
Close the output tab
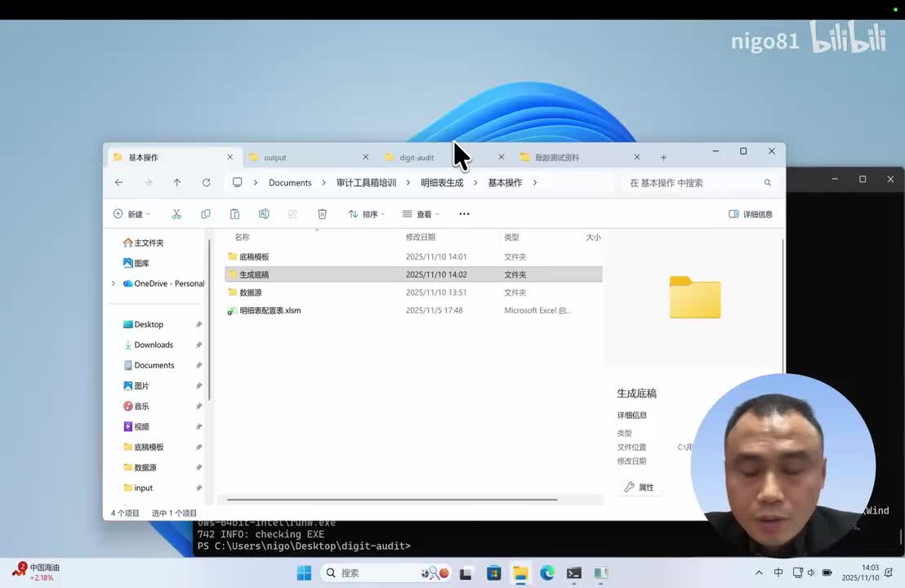point(365,157)
